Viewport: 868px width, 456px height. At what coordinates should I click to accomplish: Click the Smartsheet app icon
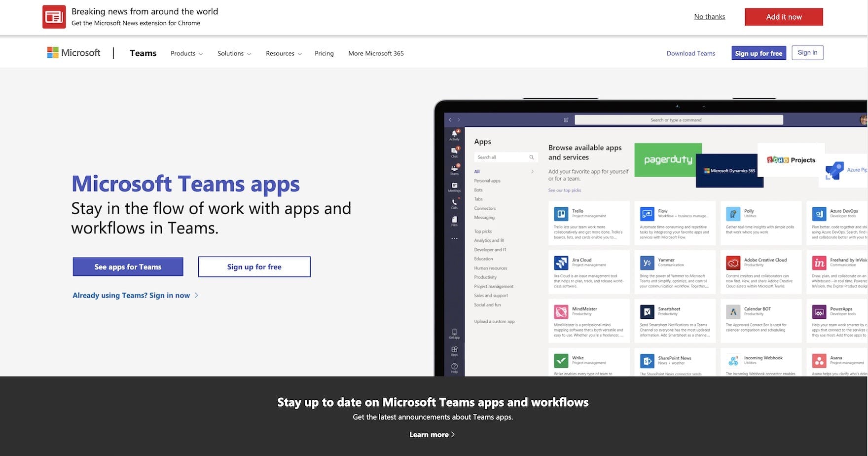(647, 311)
